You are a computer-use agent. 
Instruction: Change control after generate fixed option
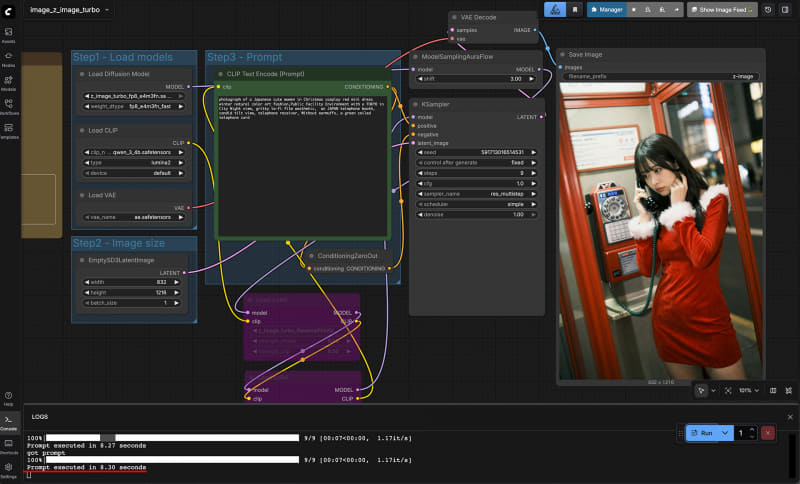476,163
